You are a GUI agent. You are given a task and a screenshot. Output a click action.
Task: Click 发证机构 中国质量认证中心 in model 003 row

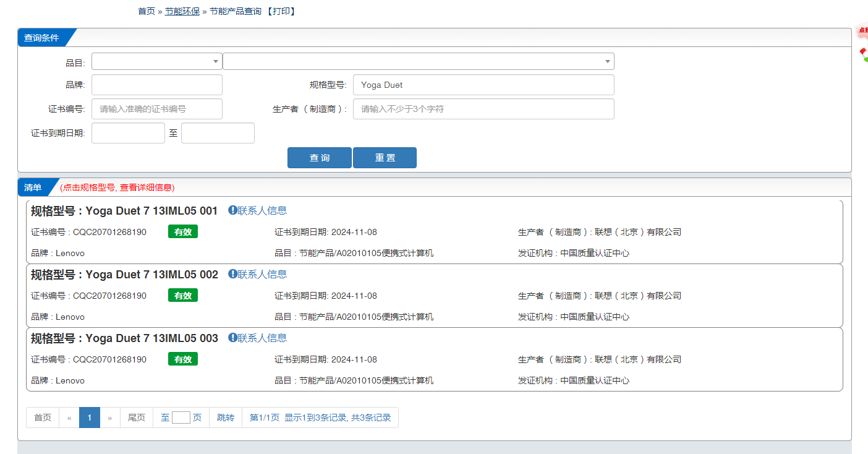(574, 380)
